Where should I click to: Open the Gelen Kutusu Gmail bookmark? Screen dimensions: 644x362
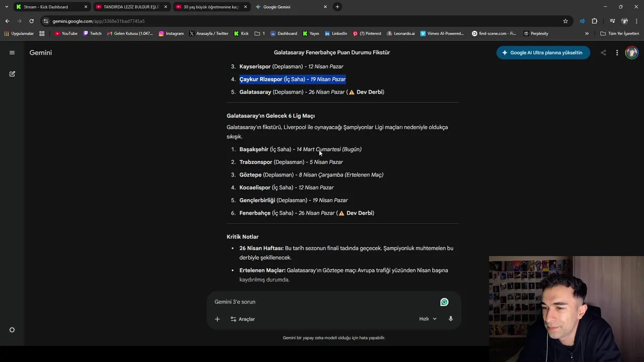pos(130,34)
